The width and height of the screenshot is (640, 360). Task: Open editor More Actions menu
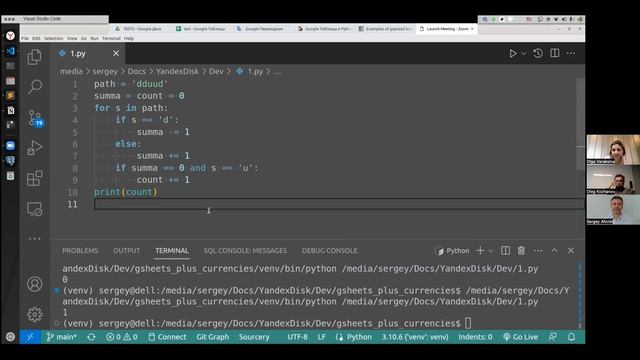pos(571,53)
